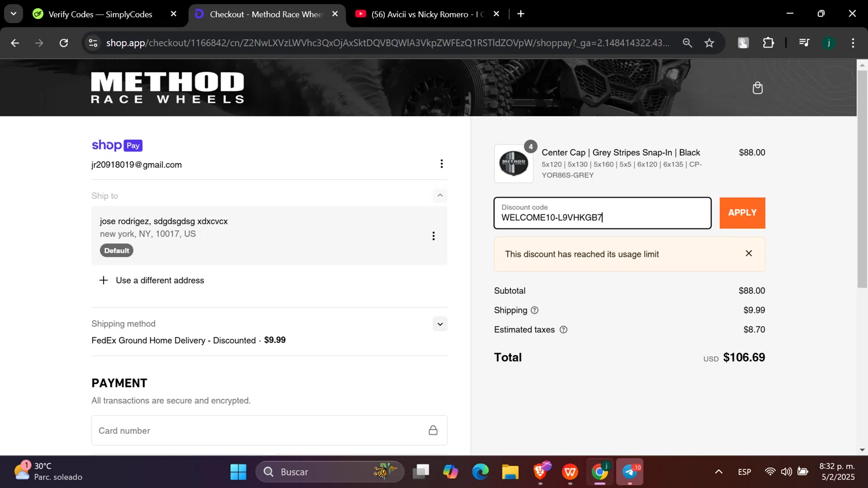Viewport: 868px width, 488px height.
Task: Click the FedEx Ground Home Delivery text
Action: click(x=174, y=341)
